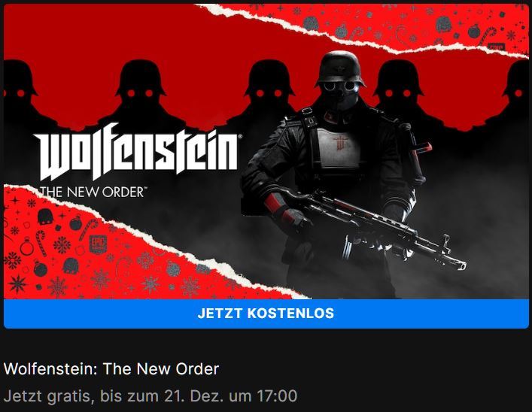Click the Christmas ornament icon in the lower-left wrapping
The image size is (532, 412).
pos(75,223)
